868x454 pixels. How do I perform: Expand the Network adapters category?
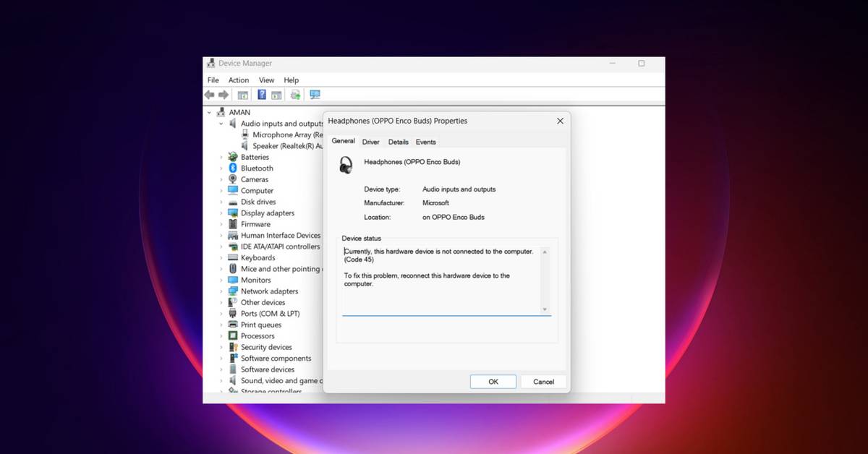[x=221, y=291]
